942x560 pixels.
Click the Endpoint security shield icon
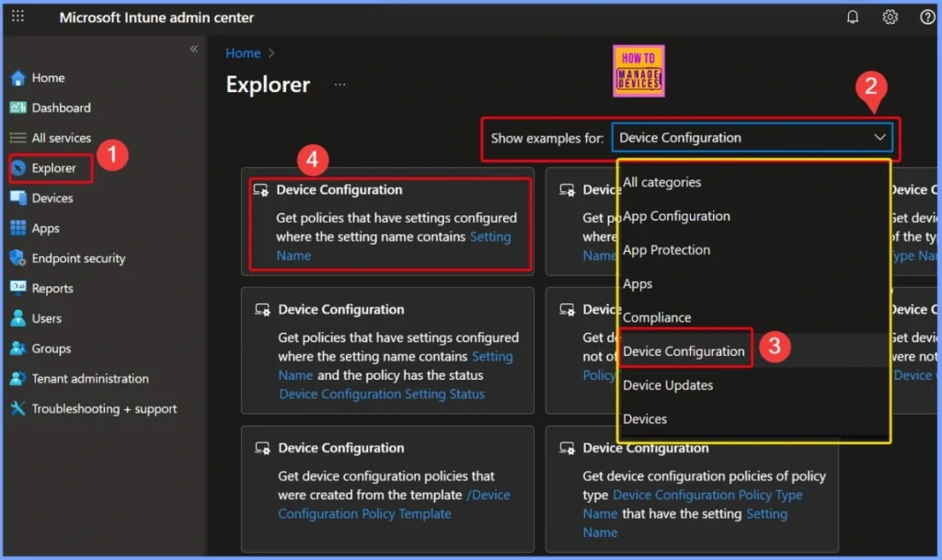point(18,258)
